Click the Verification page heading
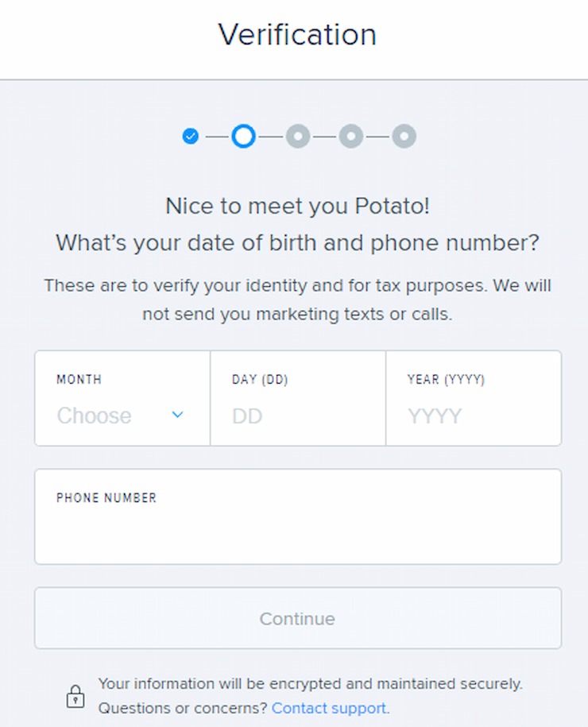 coord(297,35)
